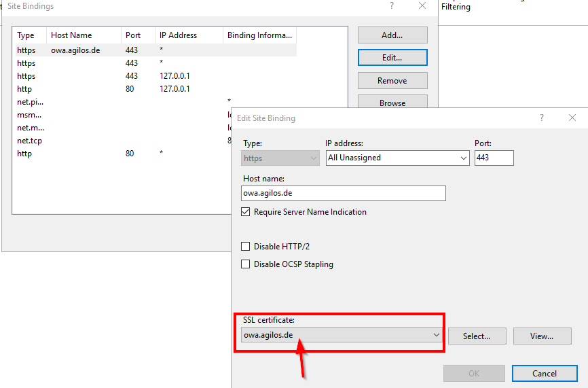Click the Edit... button in Site Bindings
The height and width of the screenshot is (388, 588).
(392, 57)
